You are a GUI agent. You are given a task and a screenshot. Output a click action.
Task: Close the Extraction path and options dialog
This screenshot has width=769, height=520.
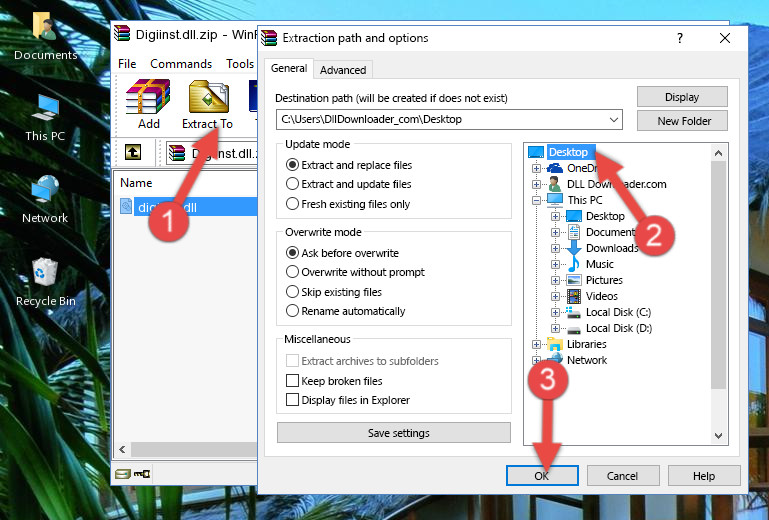[x=724, y=38]
